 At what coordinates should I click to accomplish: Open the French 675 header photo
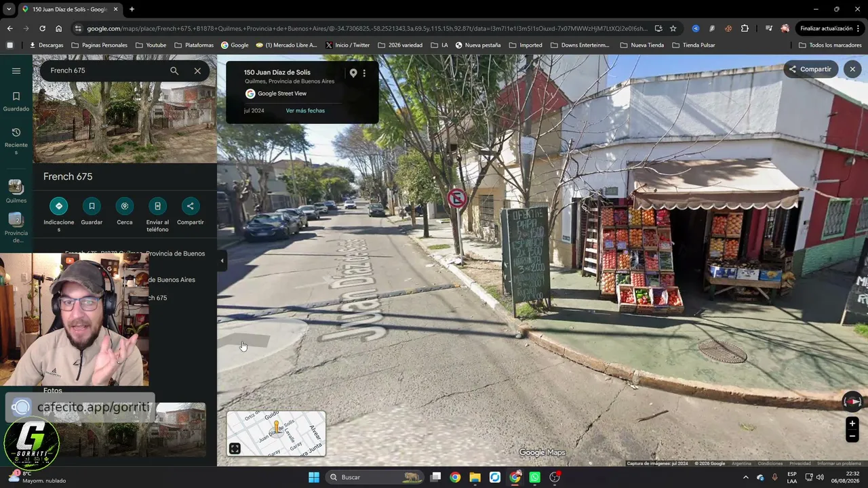125,123
